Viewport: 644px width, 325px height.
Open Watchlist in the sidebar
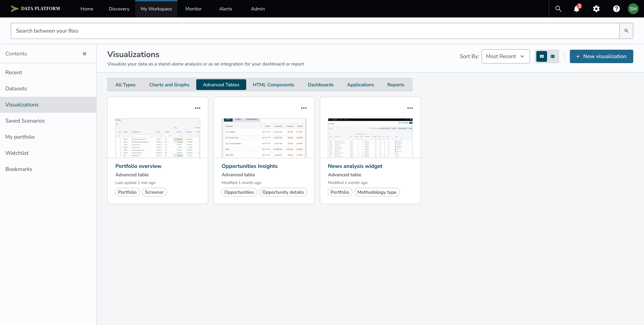(x=48, y=153)
